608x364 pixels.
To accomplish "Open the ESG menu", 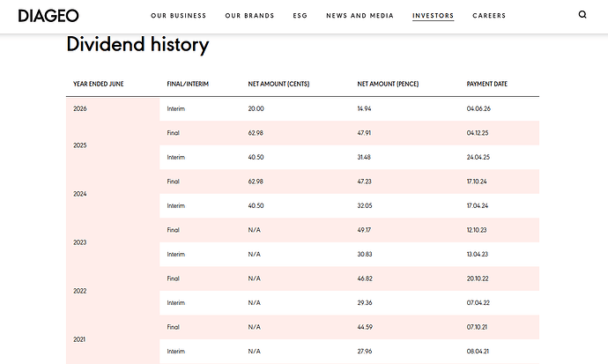I will [x=300, y=16].
